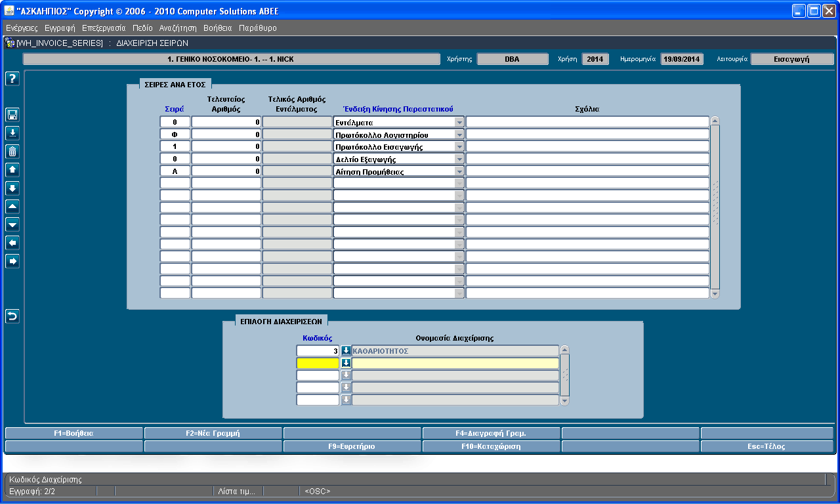This screenshot has width=840, height=504.
Task: Click the right arrow icon in sidebar
Action: [x=12, y=262]
